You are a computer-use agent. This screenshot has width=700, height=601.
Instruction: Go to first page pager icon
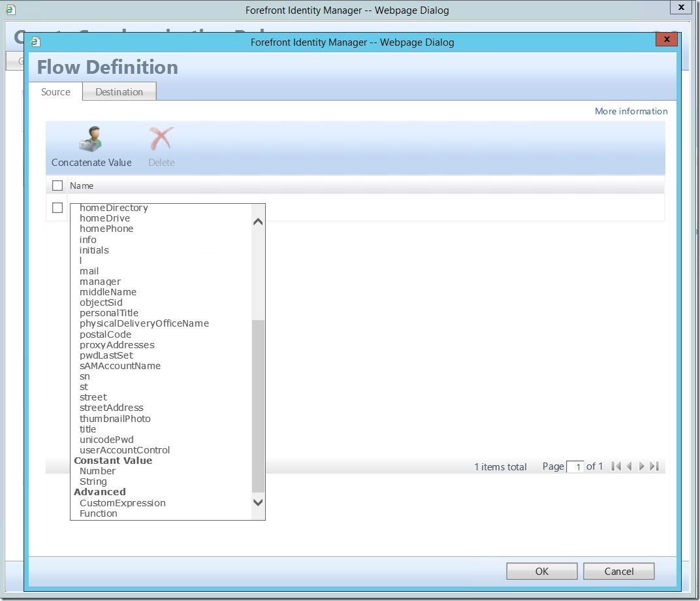[x=616, y=466]
